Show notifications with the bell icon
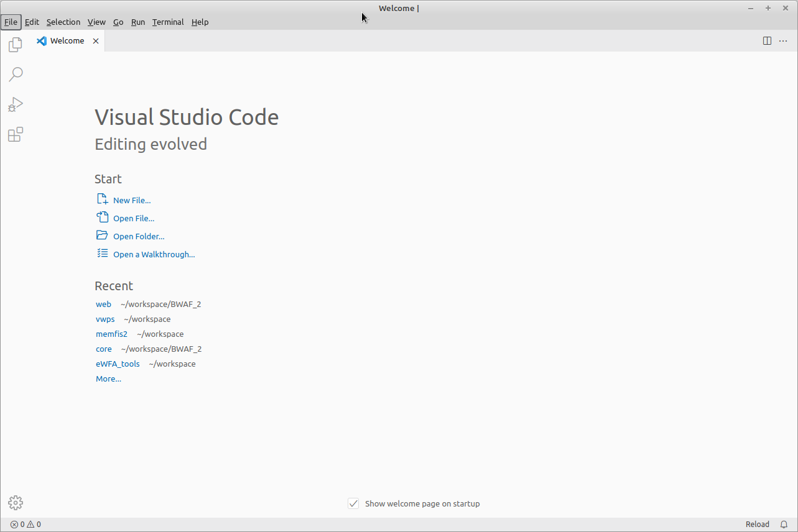This screenshot has width=798, height=532. pos(784,524)
